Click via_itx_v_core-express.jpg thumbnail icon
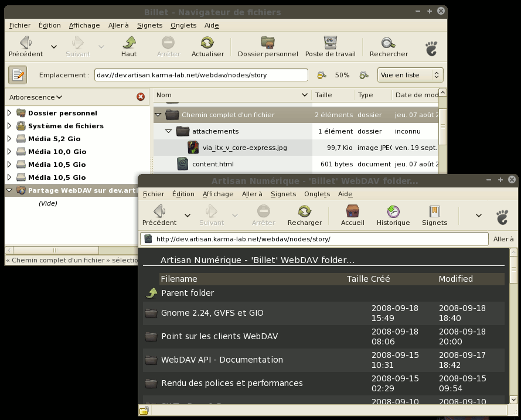This screenshot has width=521, height=420. tap(193, 148)
